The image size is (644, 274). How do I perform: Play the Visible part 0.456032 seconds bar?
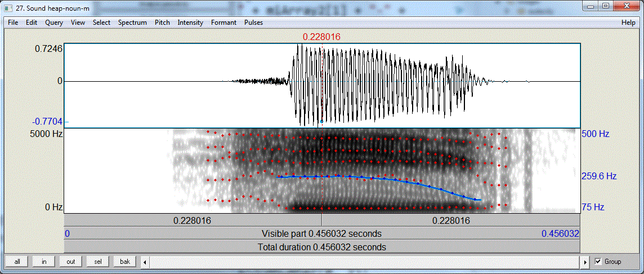(322, 233)
